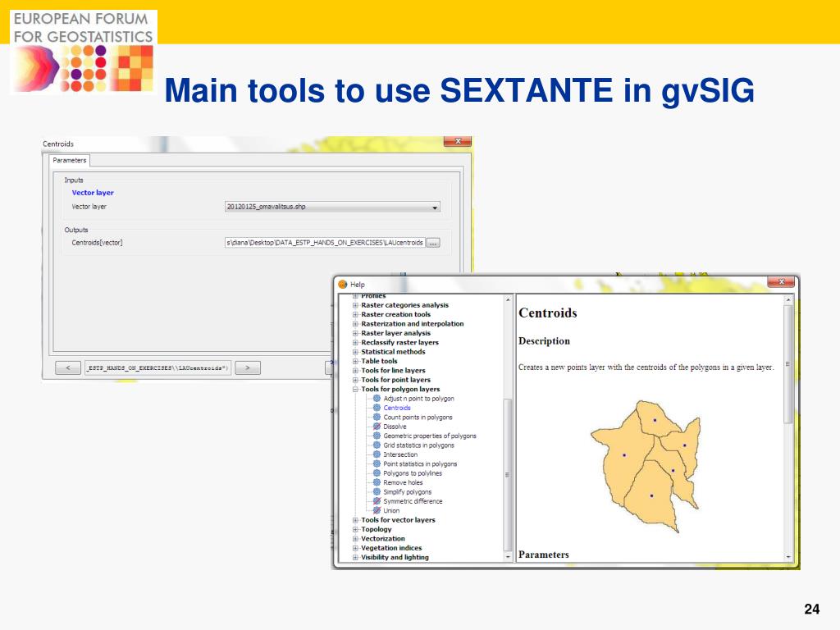Click the Intersection tool icon
840x630 pixels.
tap(377, 454)
